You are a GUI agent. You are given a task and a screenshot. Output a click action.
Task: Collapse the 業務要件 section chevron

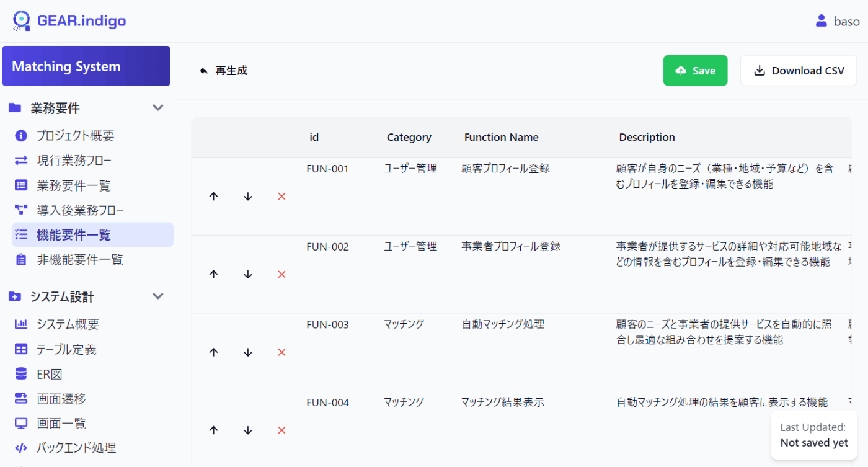pyautogui.click(x=158, y=108)
